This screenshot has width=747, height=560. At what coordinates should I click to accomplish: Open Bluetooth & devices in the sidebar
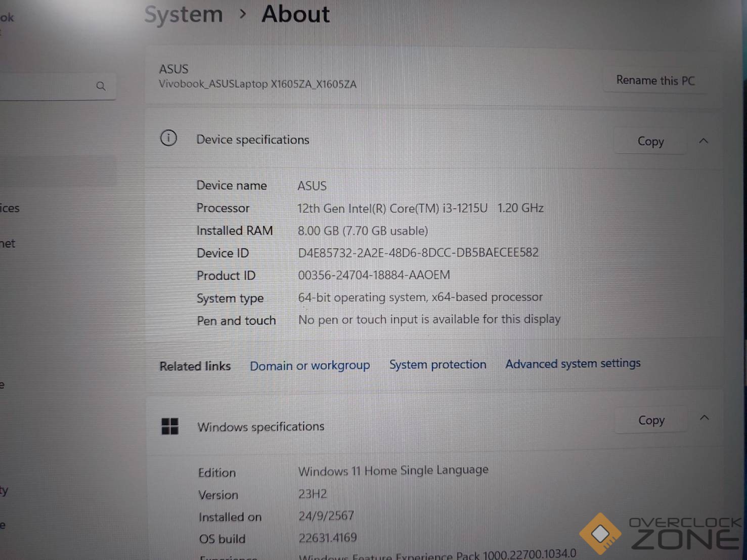point(10,208)
